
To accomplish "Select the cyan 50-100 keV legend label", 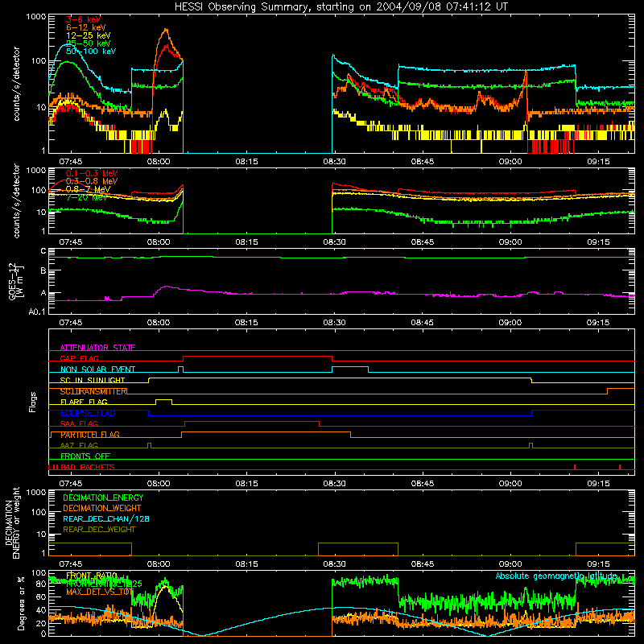I will click(x=91, y=52).
